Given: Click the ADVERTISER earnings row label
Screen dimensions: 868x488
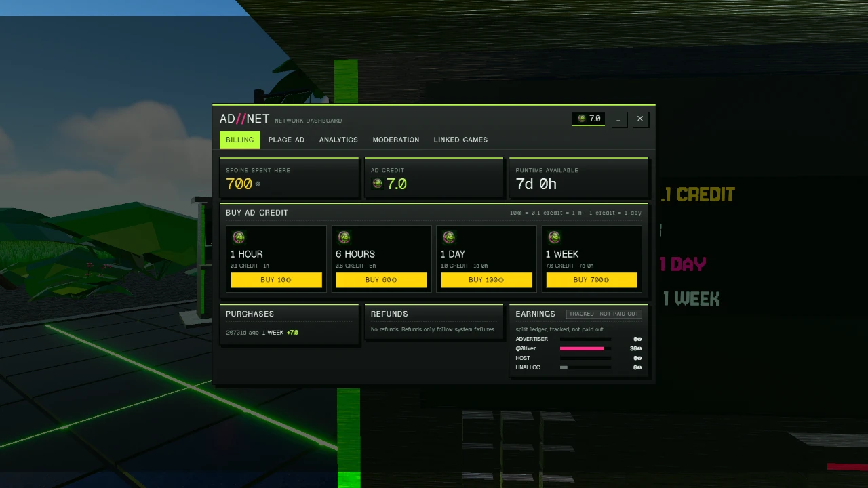Looking at the screenshot, I should click(532, 339).
